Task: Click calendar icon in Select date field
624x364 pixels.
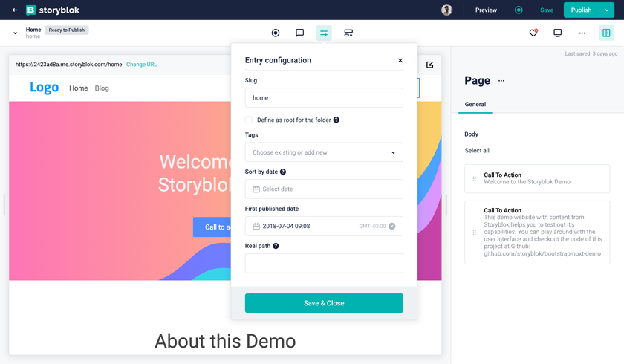Action: (x=256, y=189)
